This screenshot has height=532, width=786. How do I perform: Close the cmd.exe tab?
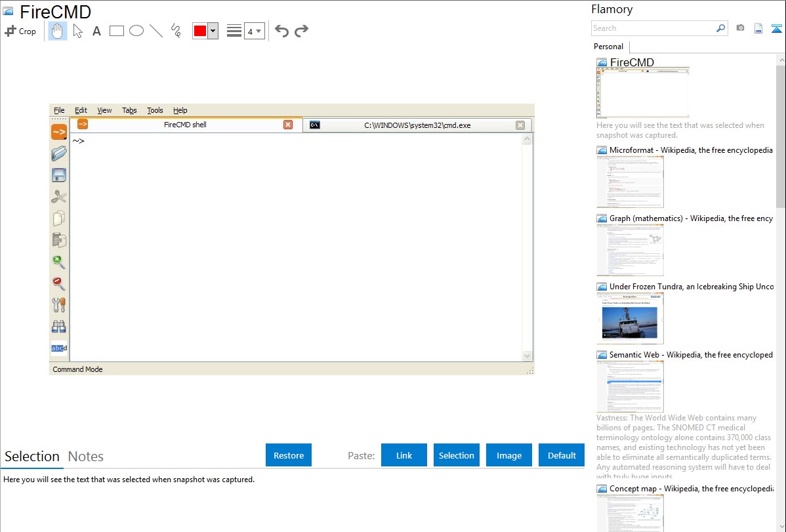point(520,125)
